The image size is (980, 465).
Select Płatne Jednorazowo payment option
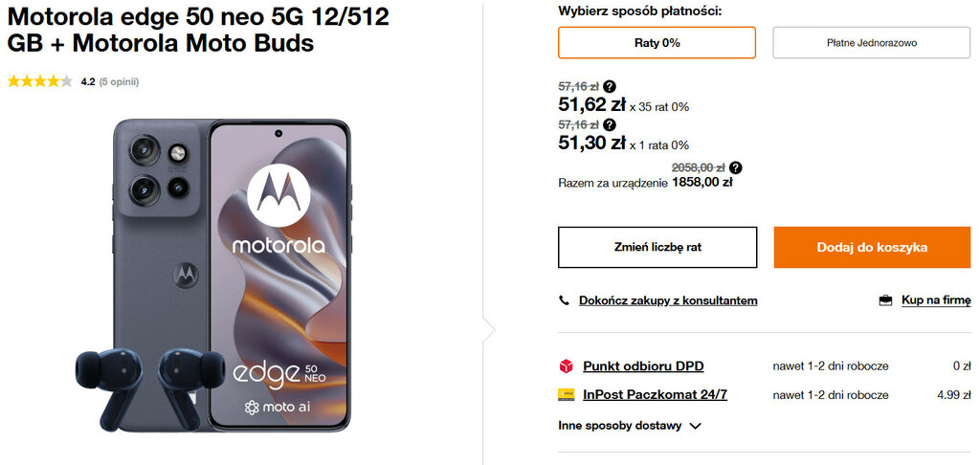coord(872,42)
